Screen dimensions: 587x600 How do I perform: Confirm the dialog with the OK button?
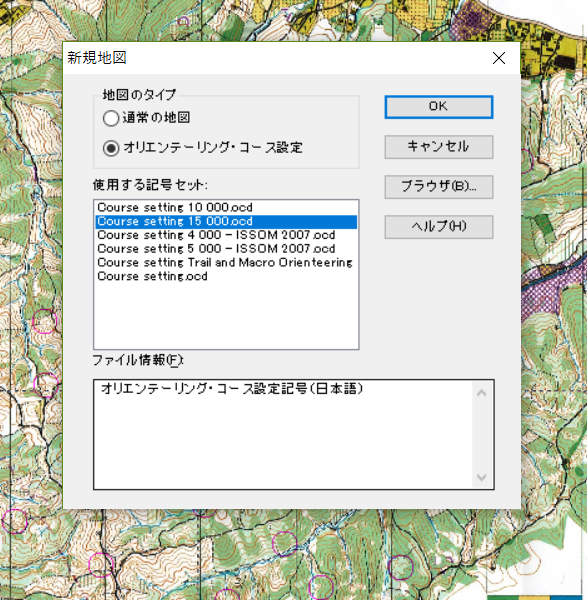[x=439, y=107]
